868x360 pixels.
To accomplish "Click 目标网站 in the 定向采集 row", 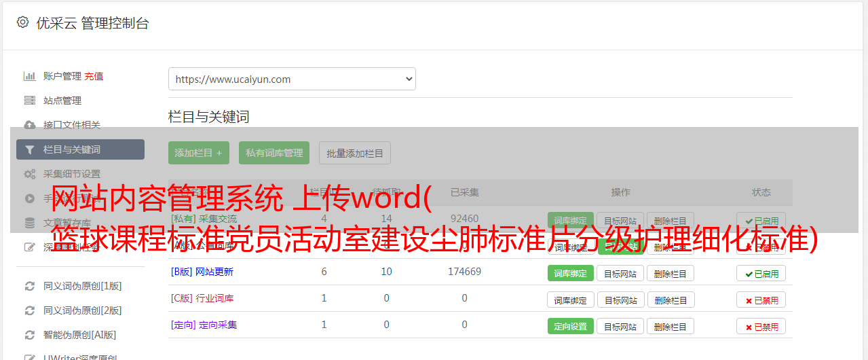I will tap(620, 326).
